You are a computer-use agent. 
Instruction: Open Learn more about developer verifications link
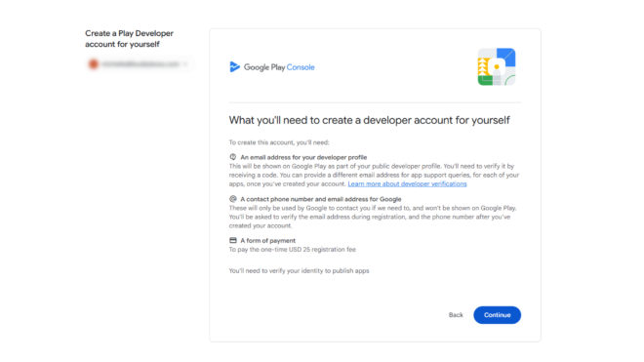(407, 183)
